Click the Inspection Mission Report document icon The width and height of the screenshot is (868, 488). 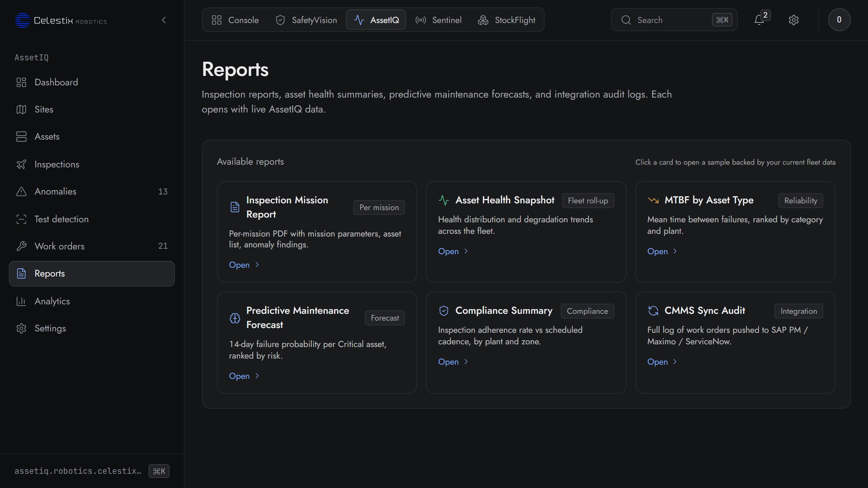pos(235,207)
